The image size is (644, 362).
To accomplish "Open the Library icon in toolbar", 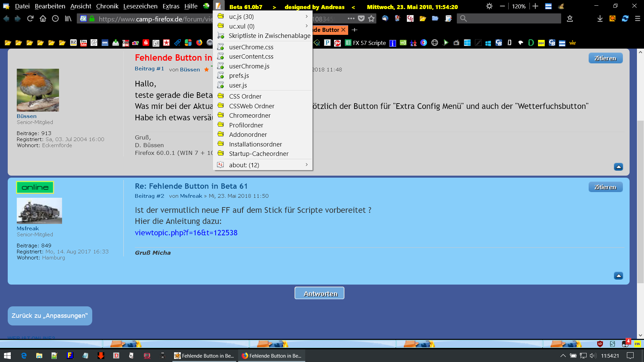I will pyautogui.click(x=68, y=19).
